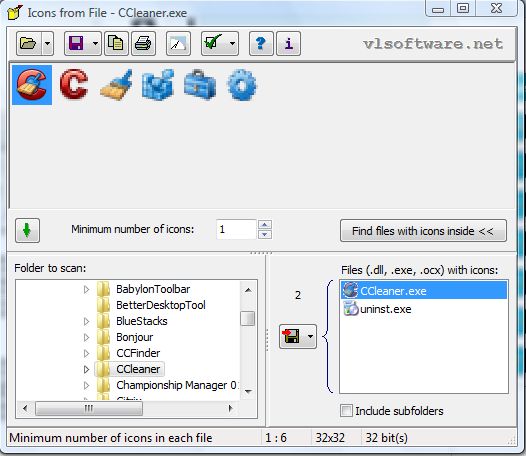Click the 32 bit(s) status bar entry
The width and height of the screenshot is (526, 456).
pos(386,438)
